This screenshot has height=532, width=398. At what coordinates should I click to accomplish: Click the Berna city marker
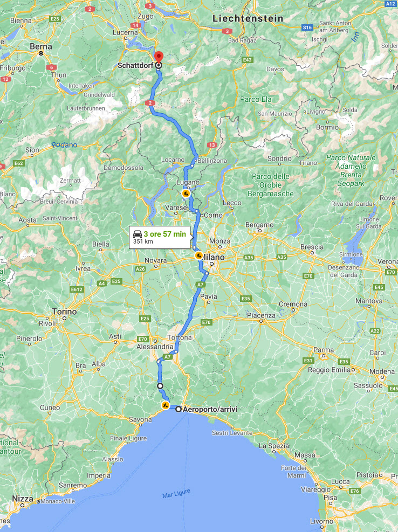pos(41,53)
